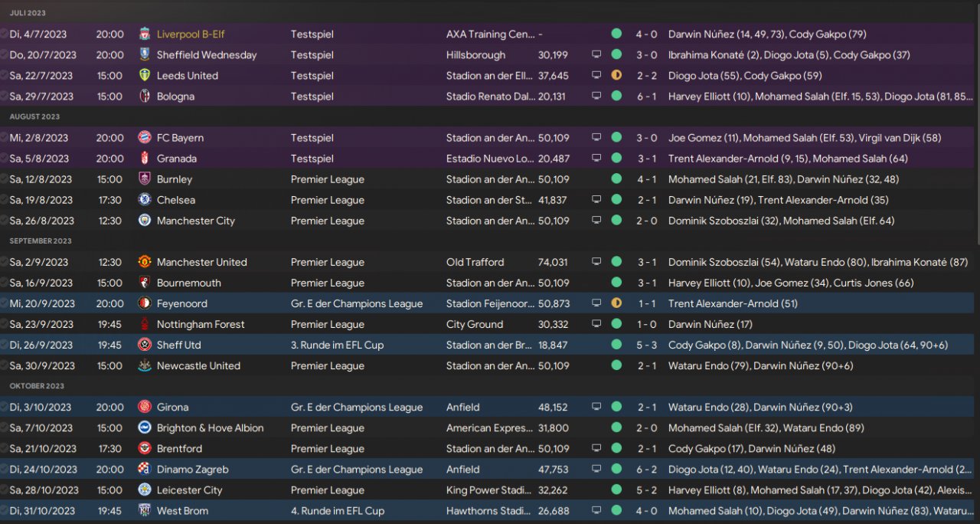Click the Sheff Utd club badge
This screenshot has width=980, height=524.
point(145,345)
